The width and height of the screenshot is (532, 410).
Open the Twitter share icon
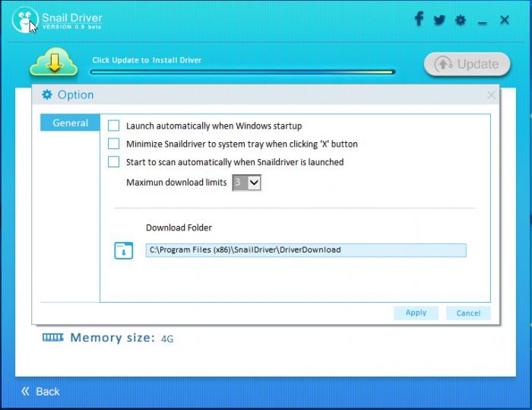click(439, 20)
